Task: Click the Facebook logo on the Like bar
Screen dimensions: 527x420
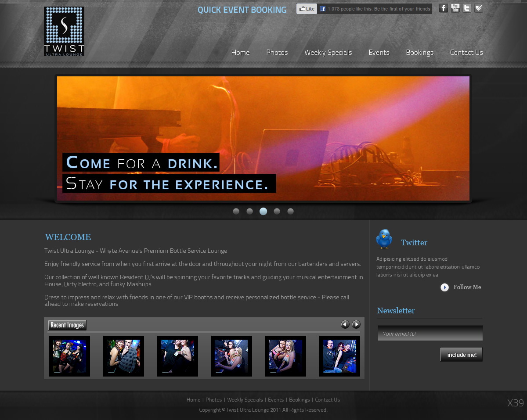Action: tap(322, 8)
